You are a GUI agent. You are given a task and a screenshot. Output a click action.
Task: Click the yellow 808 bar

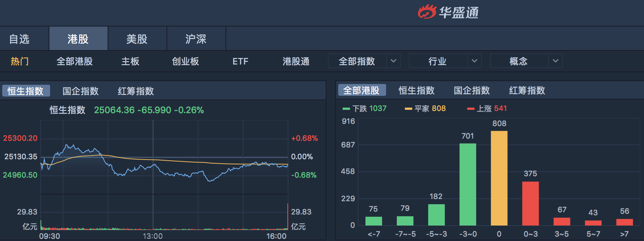(499, 178)
